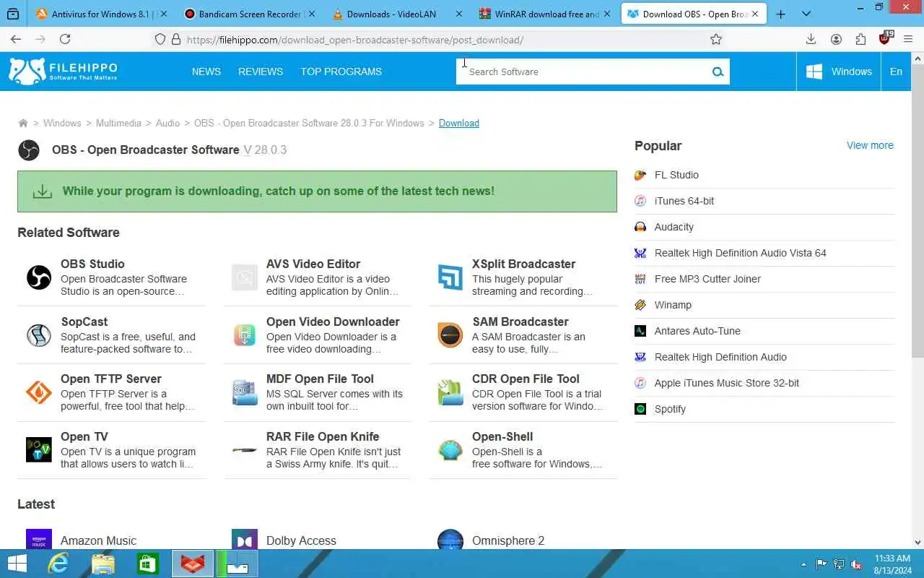Click the Download breadcrumb link
The image size is (924, 578).
[x=459, y=123]
